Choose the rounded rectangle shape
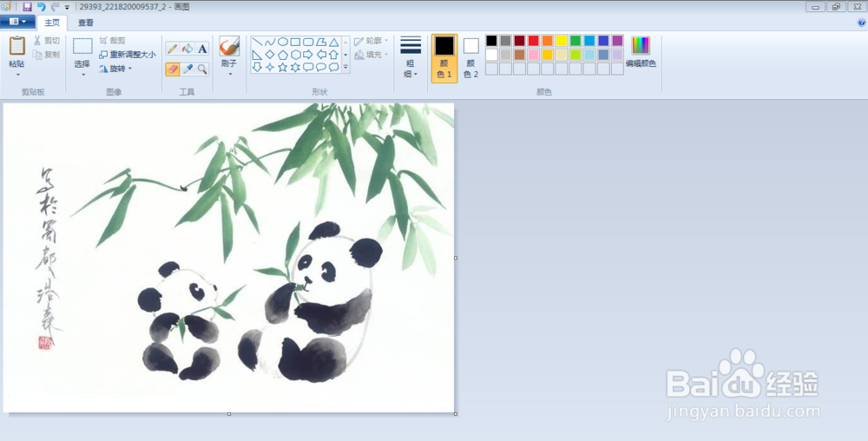Screen dimensions: 868x441 coord(308,42)
